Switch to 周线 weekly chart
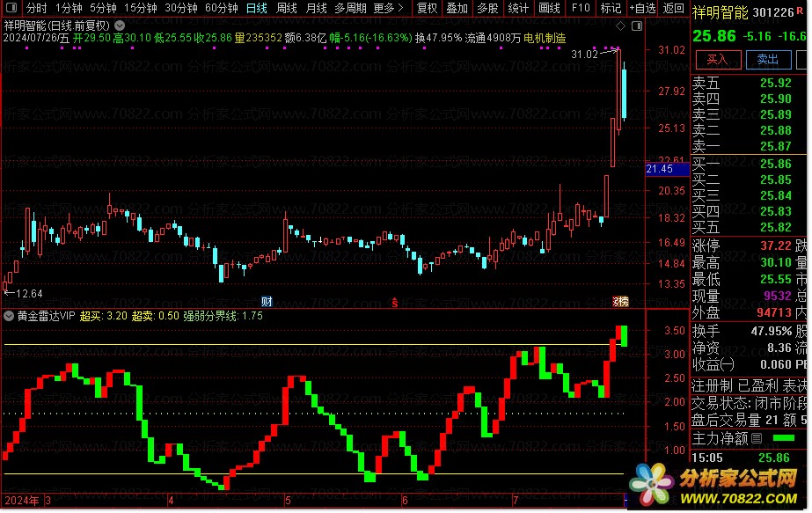The width and height of the screenshot is (812, 513). (x=287, y=8)
